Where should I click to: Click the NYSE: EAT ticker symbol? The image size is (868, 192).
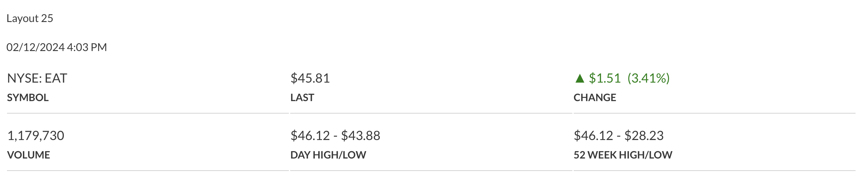[37, 78]
